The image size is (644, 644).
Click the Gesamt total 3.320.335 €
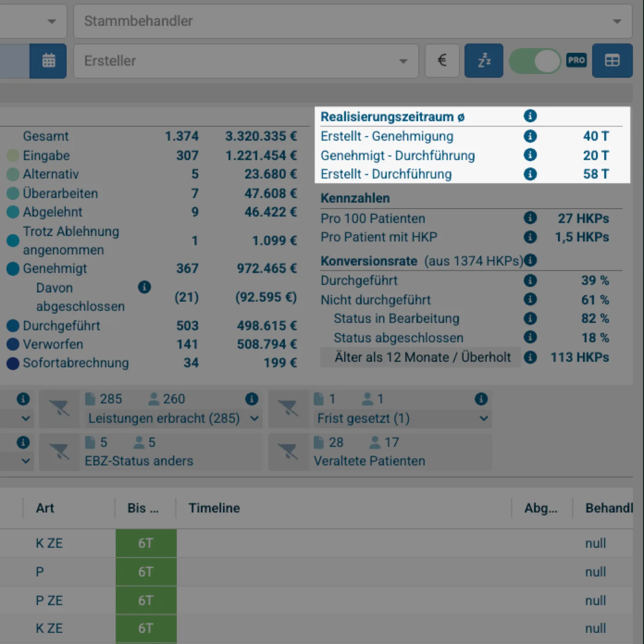click(261, 136)
